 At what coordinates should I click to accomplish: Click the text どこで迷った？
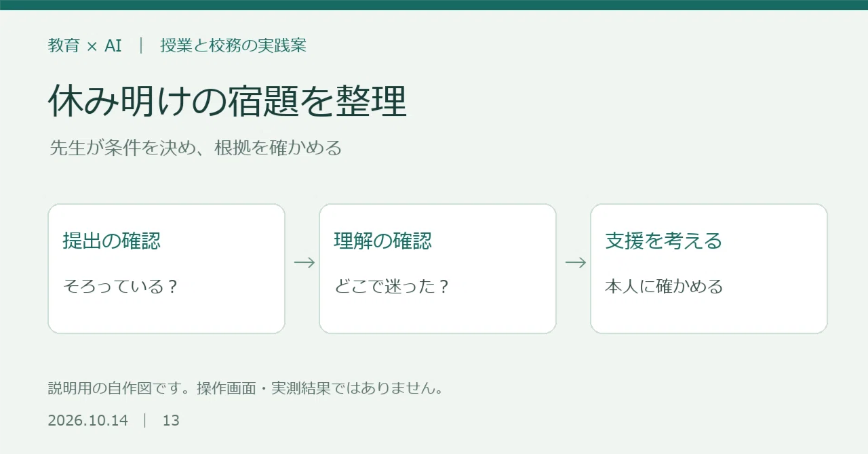(392, 286)
